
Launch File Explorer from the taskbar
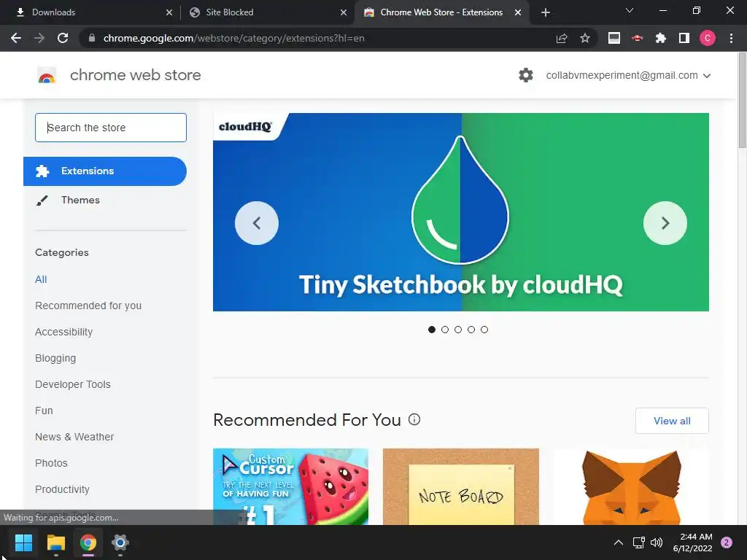click(55, 542)
